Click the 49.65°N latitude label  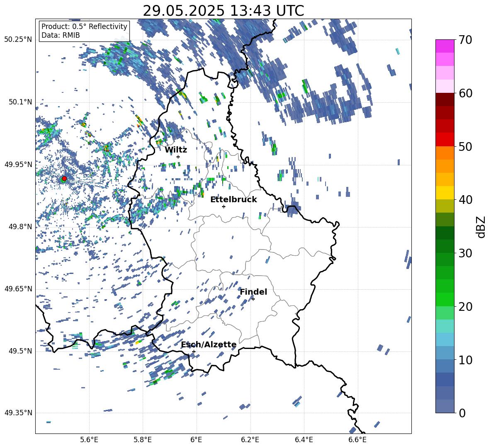pyautogui.click(x=18, y=289)
